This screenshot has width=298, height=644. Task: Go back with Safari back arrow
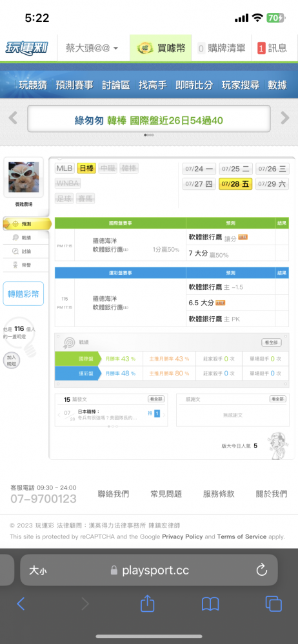[x=21, y=604]
